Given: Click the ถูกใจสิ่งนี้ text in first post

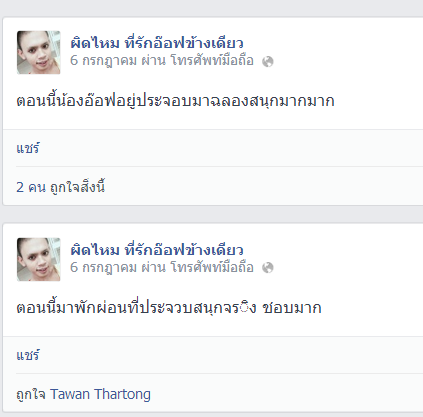Looking at the screenshot, I should (x=77, y=187).
